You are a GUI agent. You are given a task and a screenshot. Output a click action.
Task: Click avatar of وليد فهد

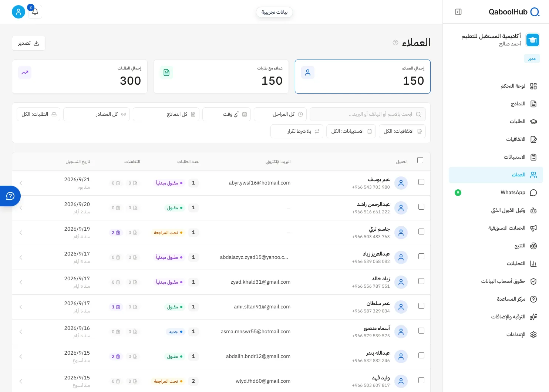pyautogui.click(x=401, y=381)
